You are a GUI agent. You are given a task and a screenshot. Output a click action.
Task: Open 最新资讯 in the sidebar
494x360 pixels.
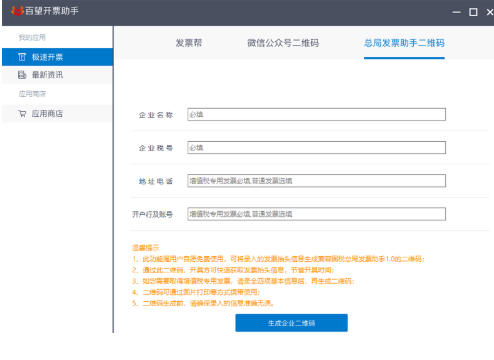pyautogui.click(x=57, y=75)
